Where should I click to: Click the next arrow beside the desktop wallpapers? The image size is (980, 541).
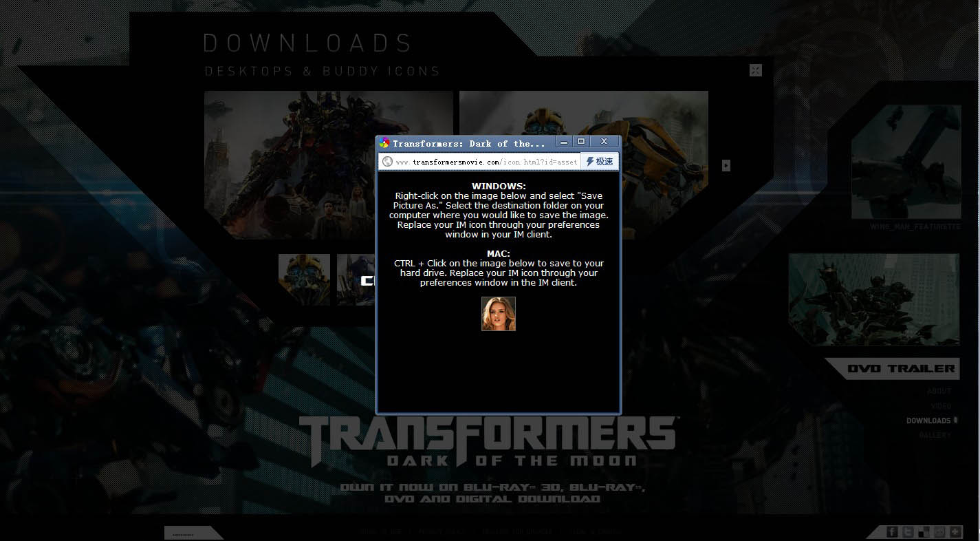tap(726, 165)
